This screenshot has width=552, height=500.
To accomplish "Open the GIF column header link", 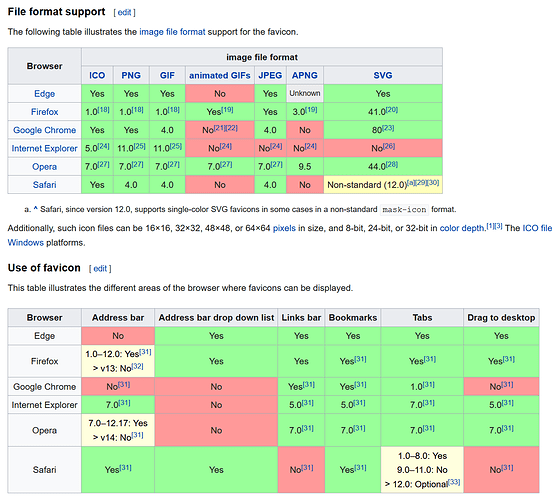I will click(167, 75).
